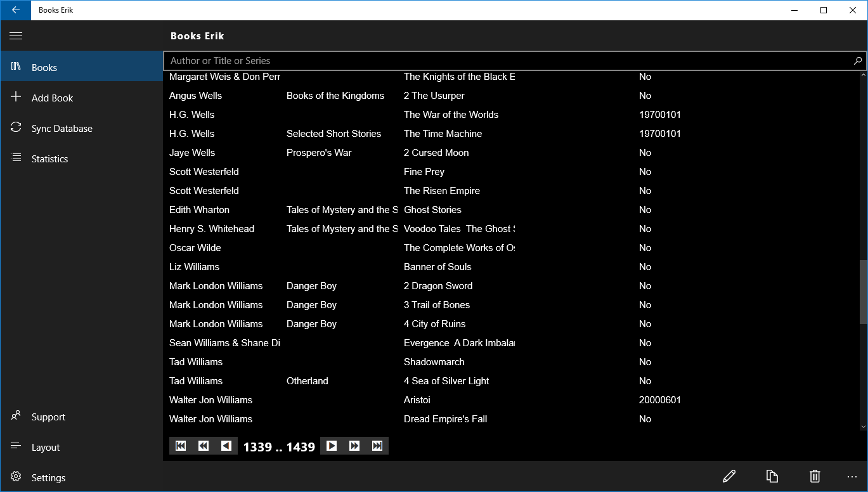Select the 'Banner of Souls' row

click(511, 267)
